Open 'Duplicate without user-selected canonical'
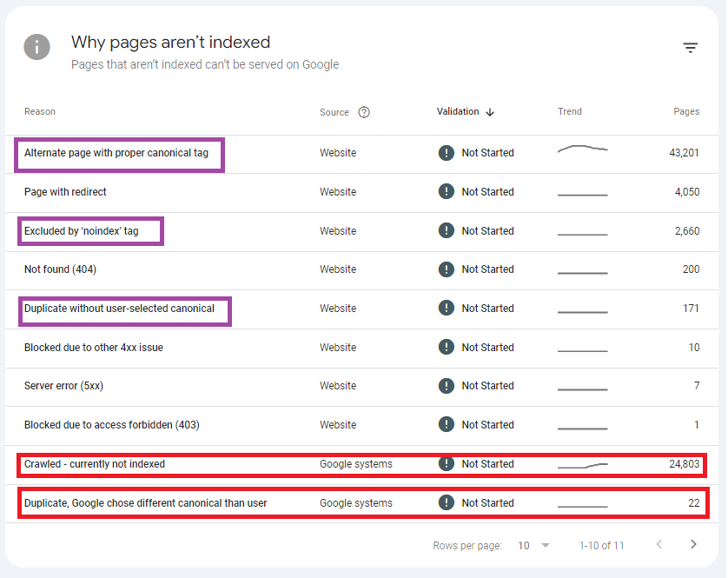This screenshot has width=728, height=578. coord(119,309)
